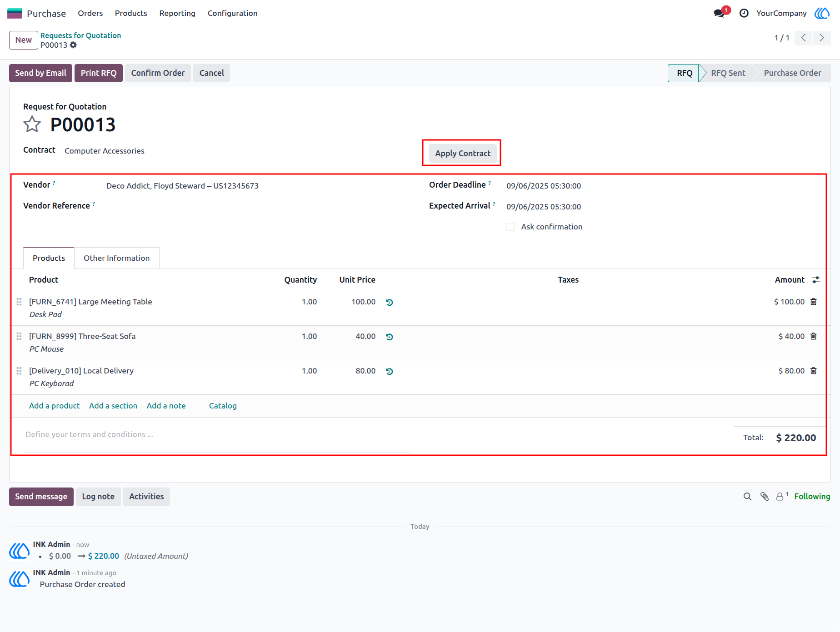Follow the Requests for Quotation breadcrumb
The height and width of the screenshot is (632, 840).
80,35
